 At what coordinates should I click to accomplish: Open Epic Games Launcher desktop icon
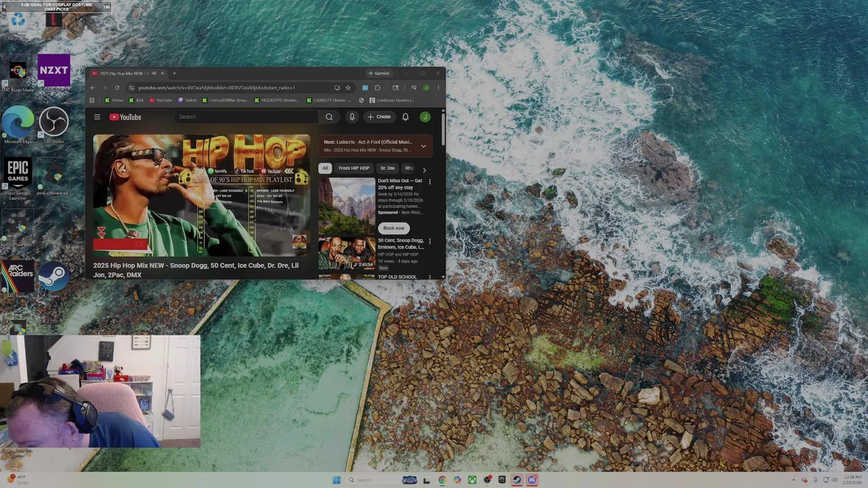pyautogui.click(x=18, y=179)
